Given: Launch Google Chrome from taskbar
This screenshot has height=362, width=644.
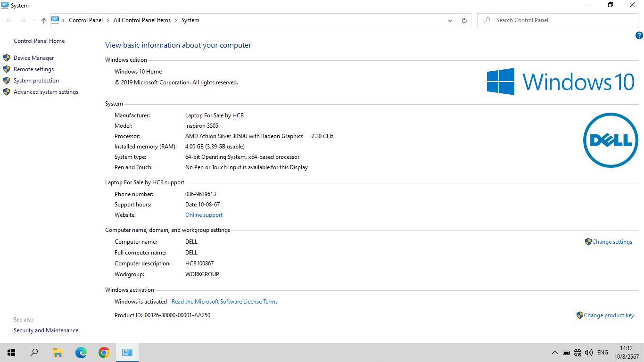Looking at the screenshot, I should [104, 353].
